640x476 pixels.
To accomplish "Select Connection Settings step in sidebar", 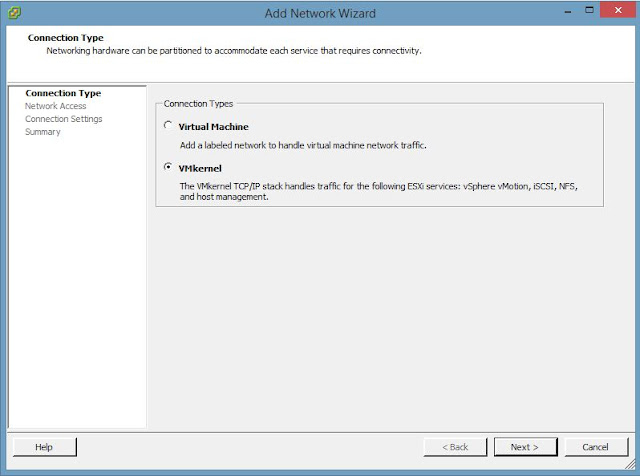I will 64,119.
